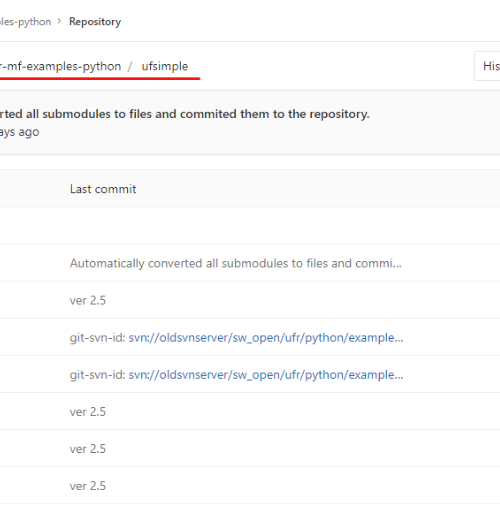Viewport: 500px width, 516px height.
Task: Click the slash separator before ufsimple
Action: point(130,66)
